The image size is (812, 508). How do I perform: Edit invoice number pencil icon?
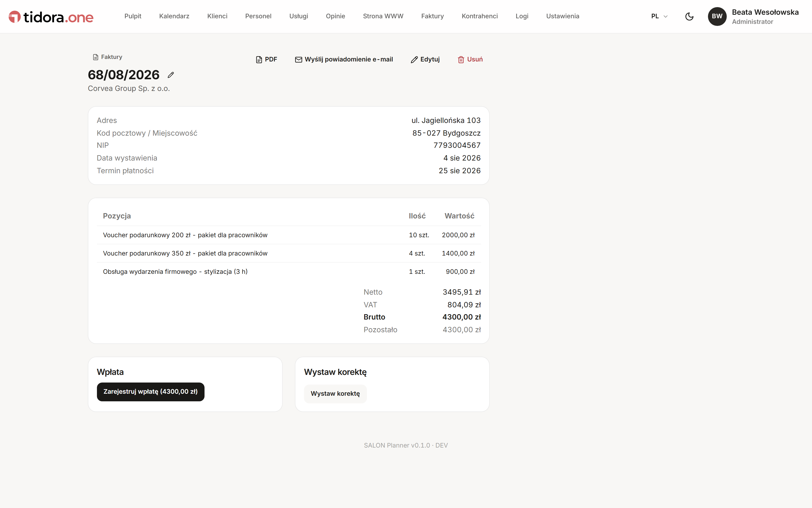click(x=171, y=75)
